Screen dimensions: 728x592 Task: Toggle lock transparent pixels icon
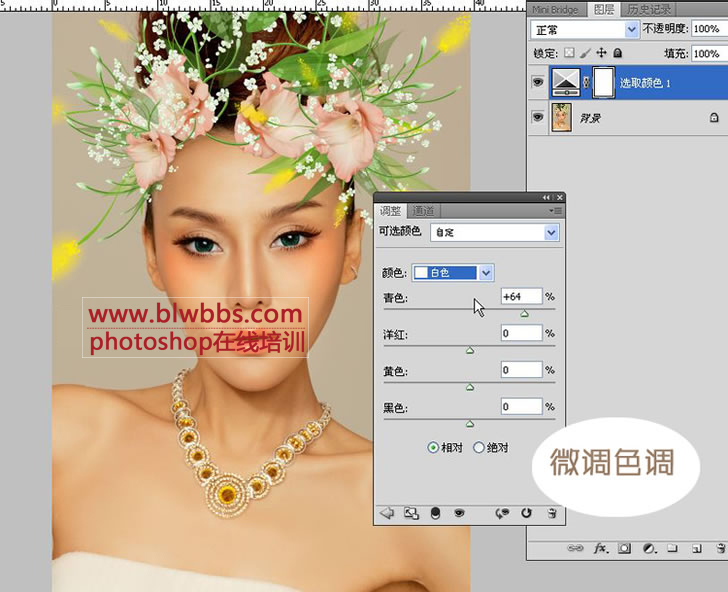pyautogui.click(x=569, y=53)
